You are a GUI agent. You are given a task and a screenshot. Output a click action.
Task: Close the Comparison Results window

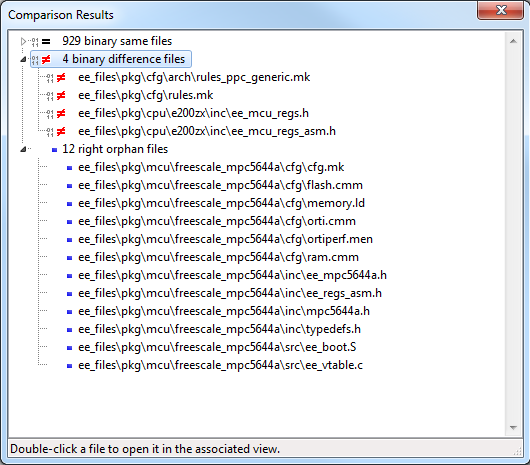click(501, 10)
